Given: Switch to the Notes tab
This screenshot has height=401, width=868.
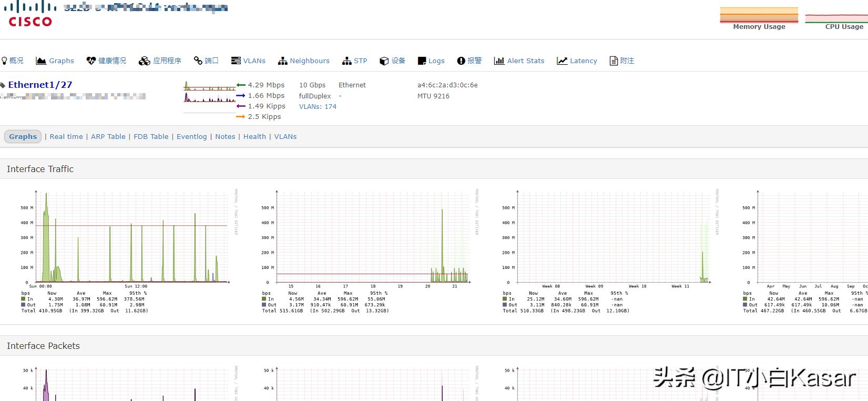Looking at the screenshot, I should (225, 136).
